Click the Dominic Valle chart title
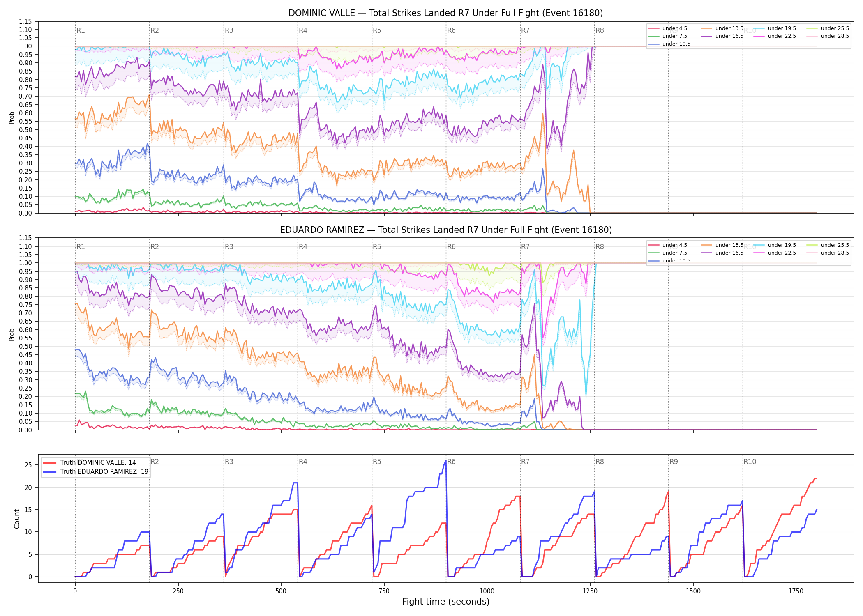The image size is (863, 616). (x=445, y=13)
